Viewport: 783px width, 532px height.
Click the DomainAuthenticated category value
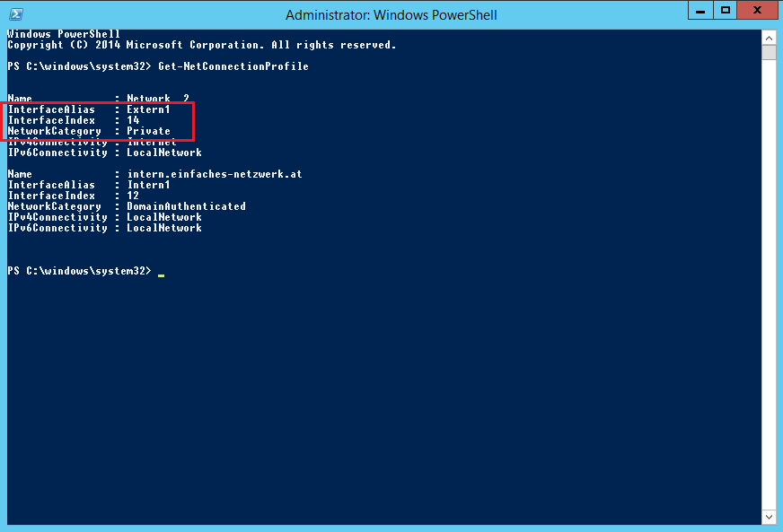pyautogui.click(x=186, y=206)
